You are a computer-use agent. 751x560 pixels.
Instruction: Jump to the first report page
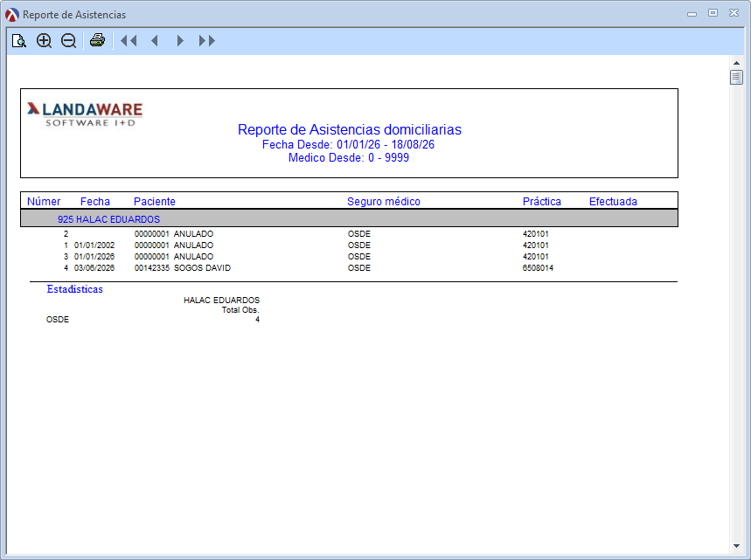(129, 41)
